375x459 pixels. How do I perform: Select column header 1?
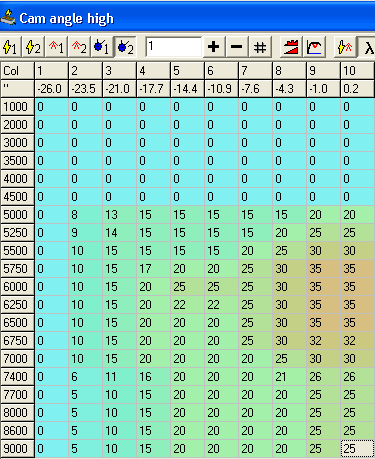coord(52,71)
